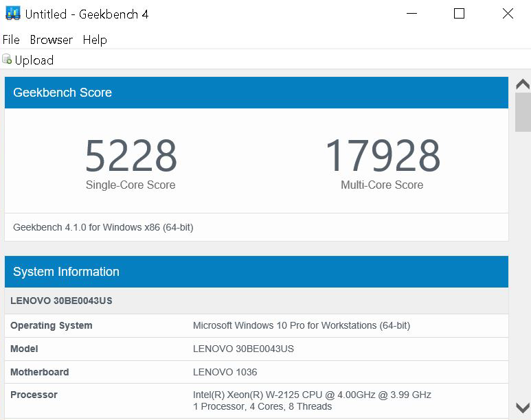Click the 1 Processor, 4 Cores, 8 Threads text
This screenshot has width=531, height=420.
[262, 406]
